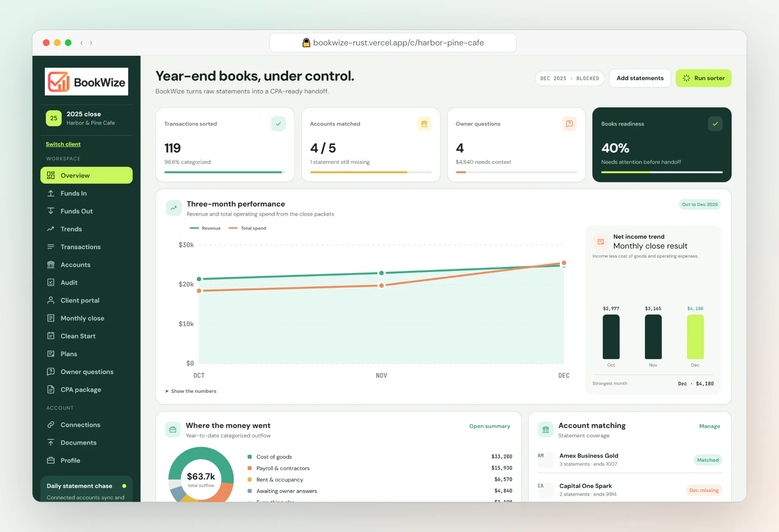
Task: Click Manage in Account matching
Action: (x=709, y=426)
